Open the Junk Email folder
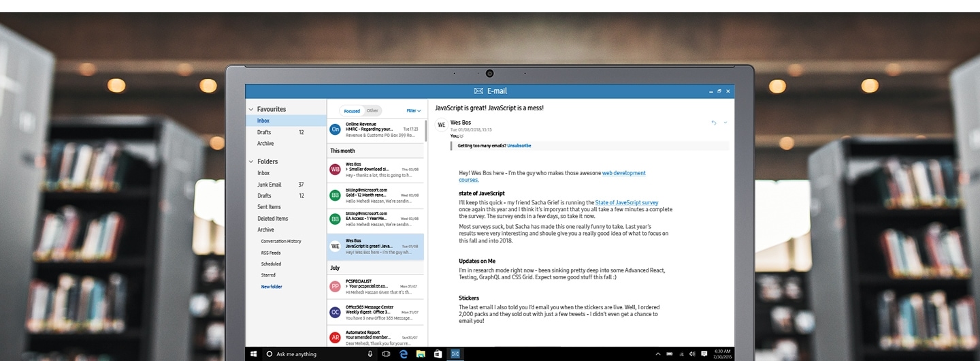Image resolution: width=980 pixels, height=361 pixels. (x=269, y=185)
